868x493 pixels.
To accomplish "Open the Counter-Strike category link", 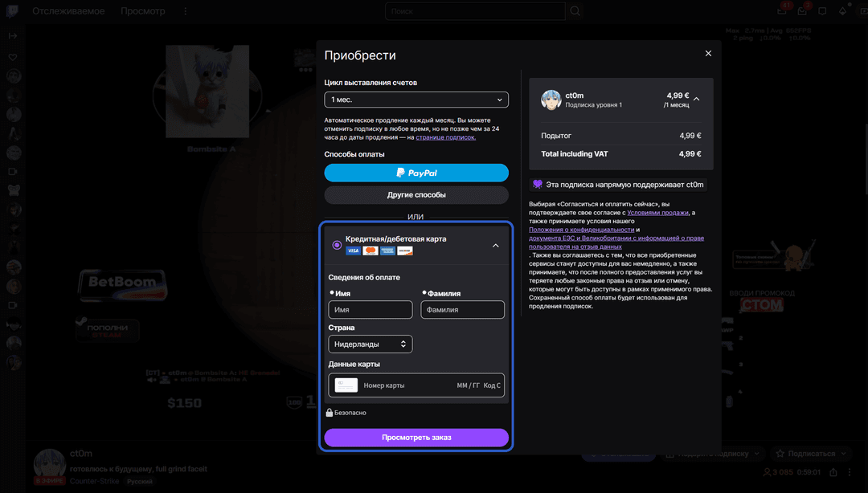I will coord(94,481).
